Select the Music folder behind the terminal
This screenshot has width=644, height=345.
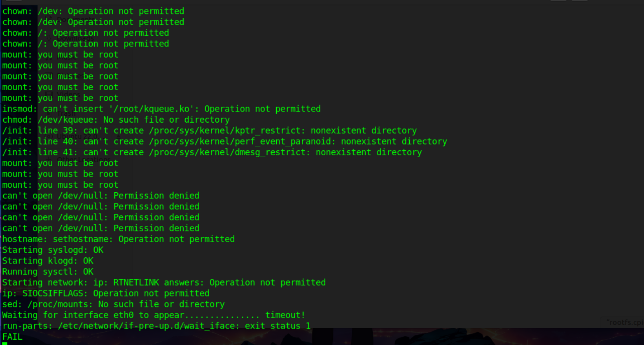pos(66,57)
